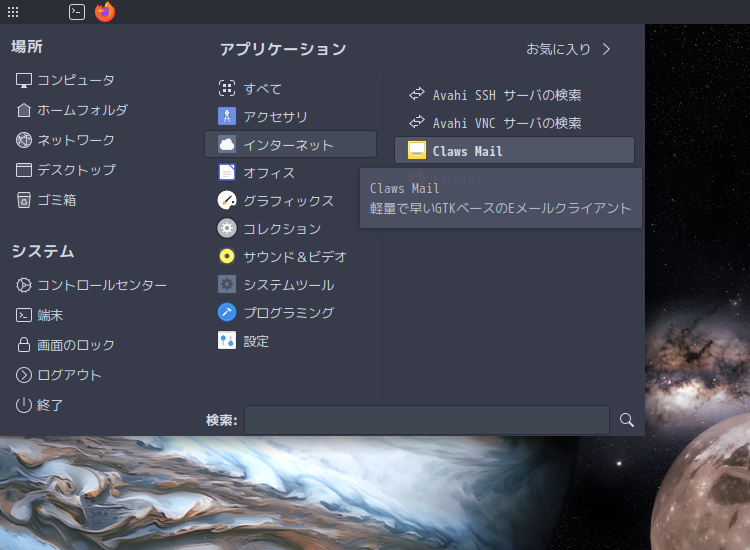Click the 端末 terminal icon in the system list
This screenshot has height=550, width=750.
pyautogui.click(x=24, y=315)
